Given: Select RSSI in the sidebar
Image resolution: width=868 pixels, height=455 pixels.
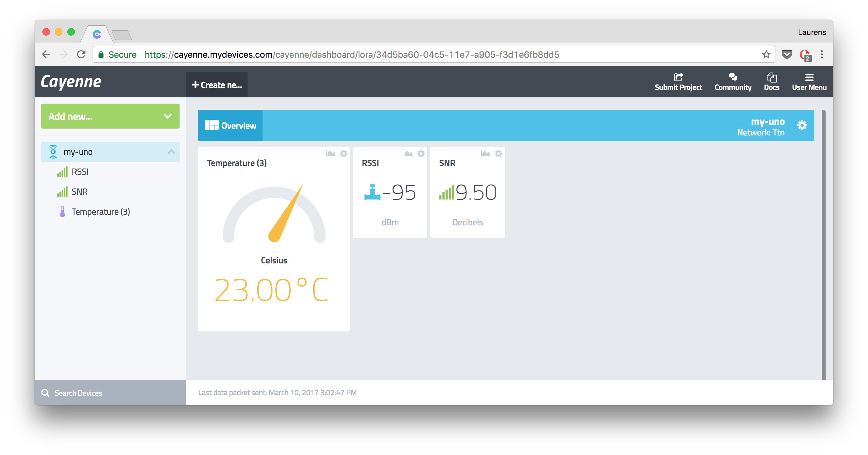Looking at the screenshot, I should click(x=80, y=172).
